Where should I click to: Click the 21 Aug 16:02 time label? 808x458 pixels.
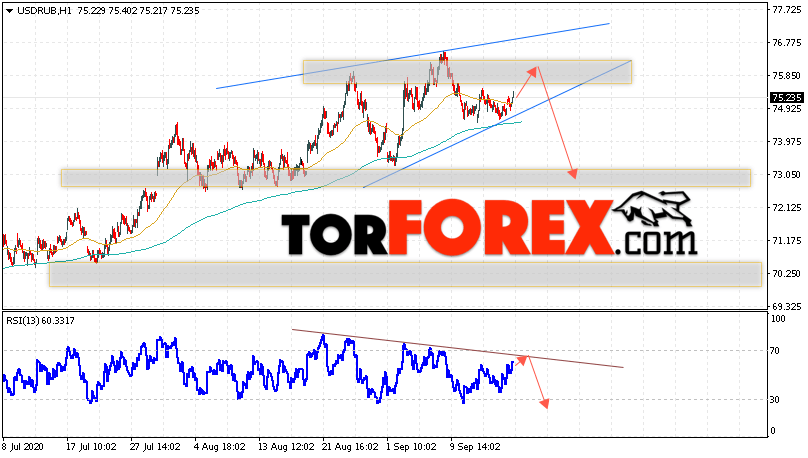coord(350,447)
